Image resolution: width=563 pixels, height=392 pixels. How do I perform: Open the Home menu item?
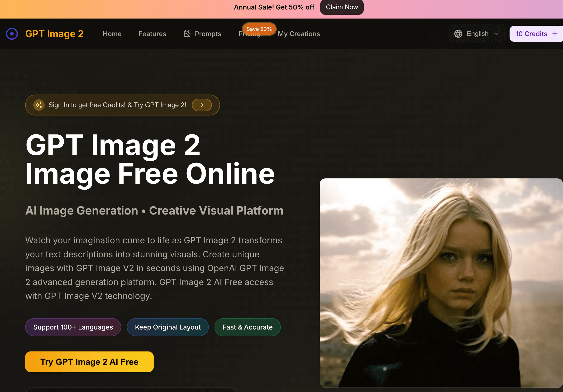(x=112, y=33)
